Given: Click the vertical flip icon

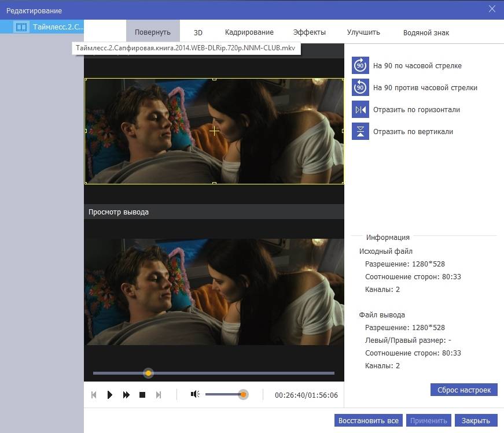Looking at the screenshot, I should click(x=360, y=131).
